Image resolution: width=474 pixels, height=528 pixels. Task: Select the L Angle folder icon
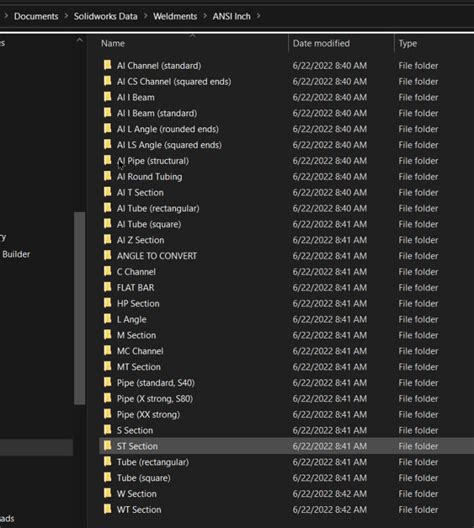pos(107,319)
